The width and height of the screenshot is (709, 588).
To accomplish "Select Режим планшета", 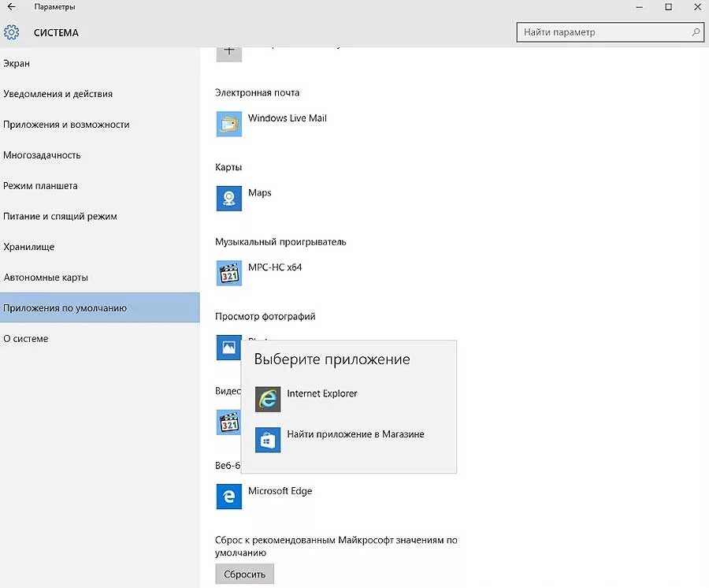I will tap(99, 186).
